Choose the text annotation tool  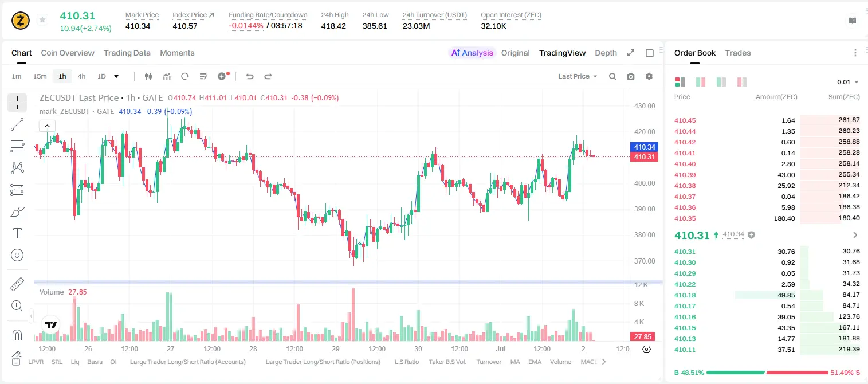coord(17,233)
